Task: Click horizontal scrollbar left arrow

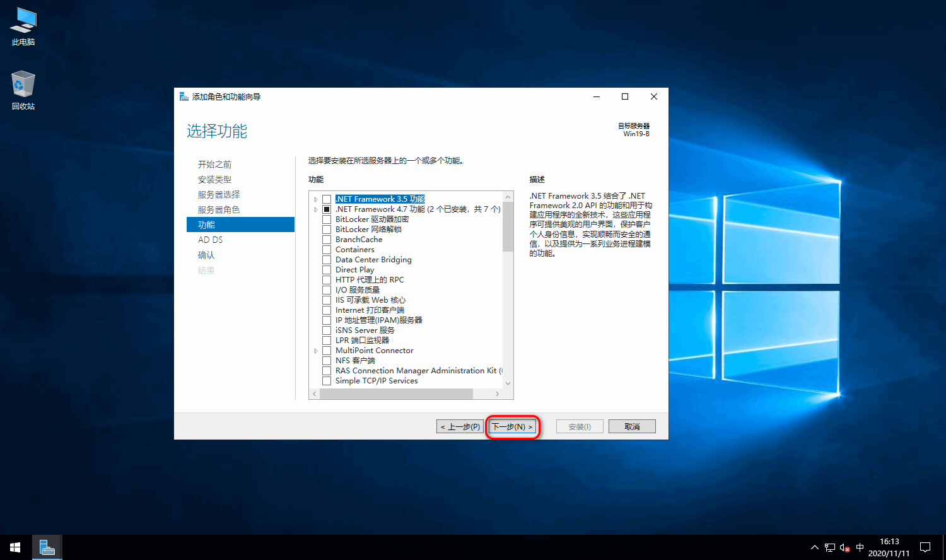Action: [314, 394]
